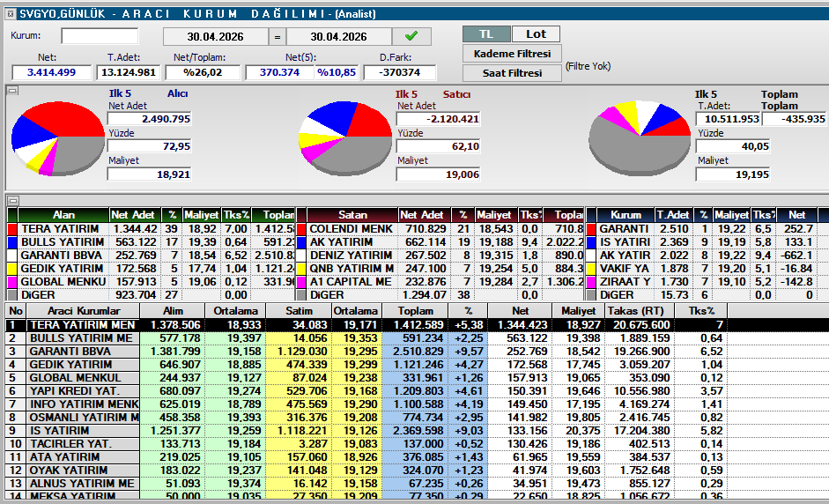The width and height of the screenshot is (829, 504).
Task: Click the D.Fark value -370374
Action: [400, 72]
